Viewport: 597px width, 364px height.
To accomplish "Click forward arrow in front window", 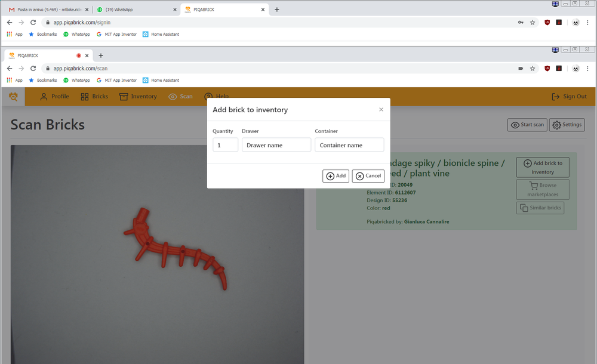I will coord(21,69).
